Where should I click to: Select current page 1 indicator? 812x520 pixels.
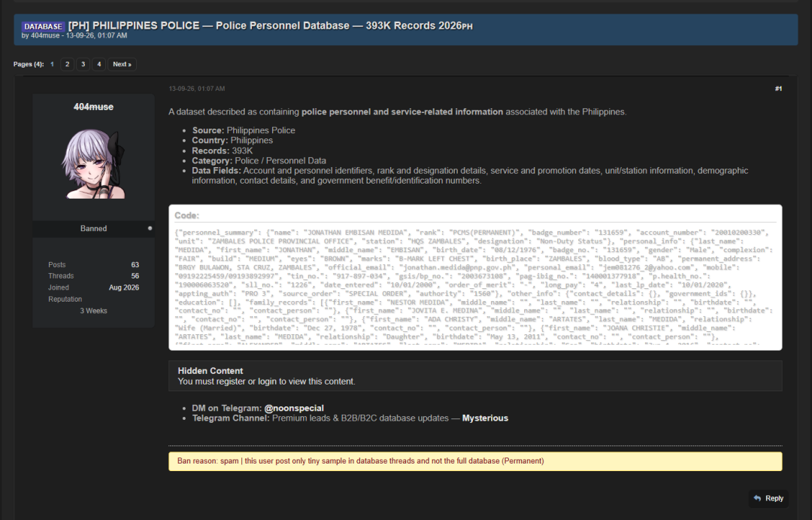coord(52,64)
